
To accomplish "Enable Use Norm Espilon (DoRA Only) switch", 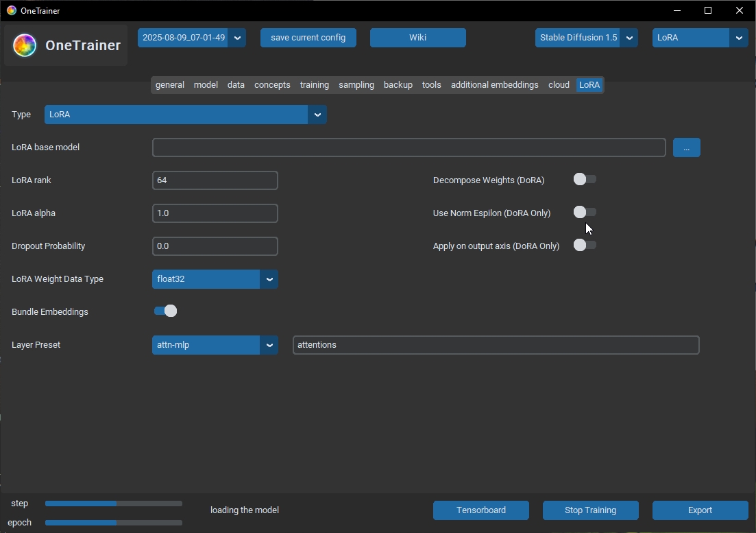I will (585, 212).
